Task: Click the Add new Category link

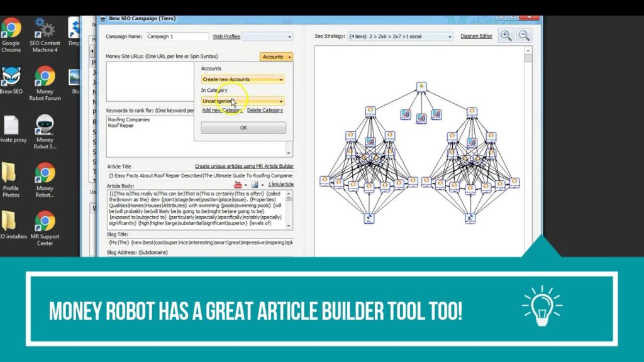Action: (x=222, y=111)
